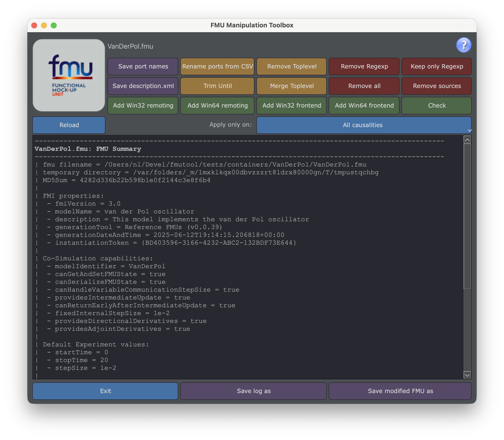Select Merge Toplevel button
Image resolution: width=504 pixels, height=440 pixels.
(x=292, y=86)
